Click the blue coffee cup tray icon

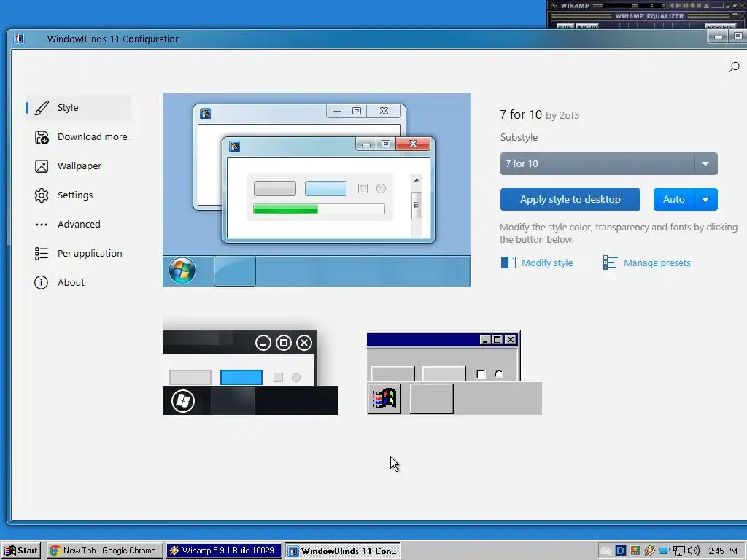pos(664,551)
